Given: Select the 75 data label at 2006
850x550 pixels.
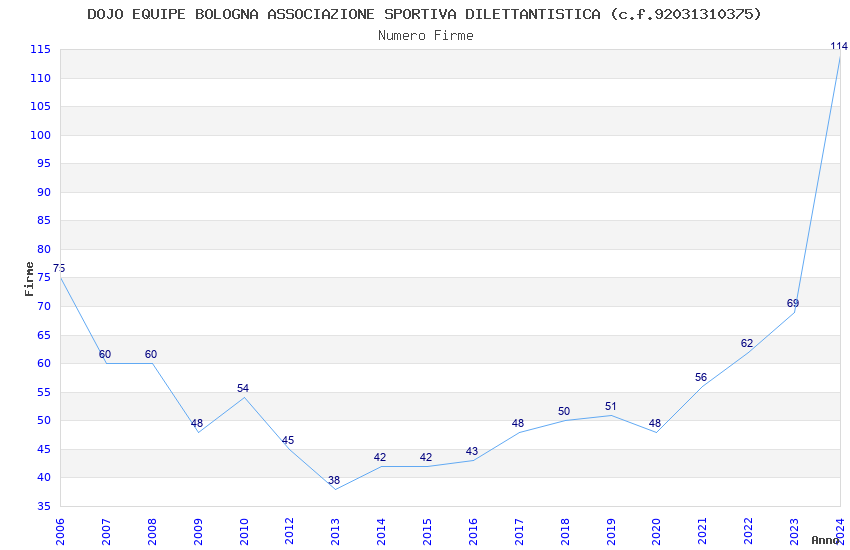Looking at the screenshot, I should 59,268.
